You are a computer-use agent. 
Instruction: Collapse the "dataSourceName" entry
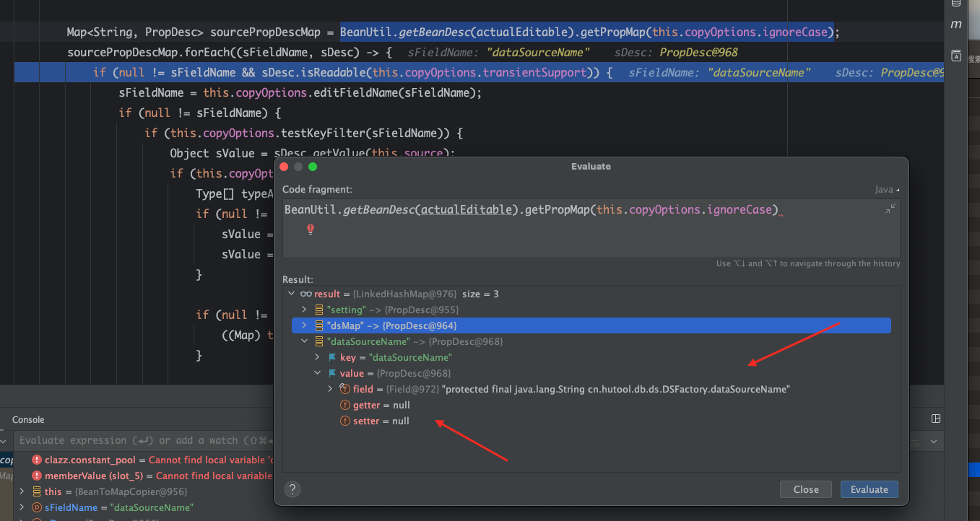[305, 341]
